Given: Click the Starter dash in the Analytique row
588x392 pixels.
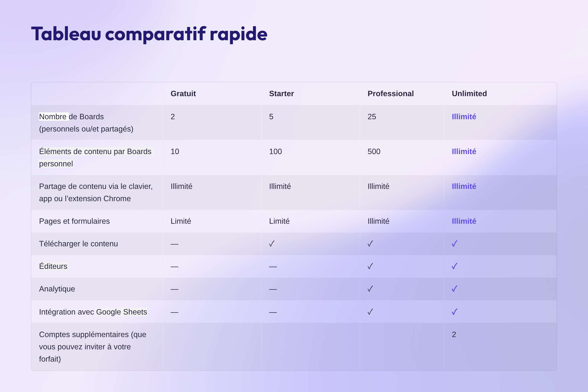Looking at the screenshot, I should (x=273, y=289).
